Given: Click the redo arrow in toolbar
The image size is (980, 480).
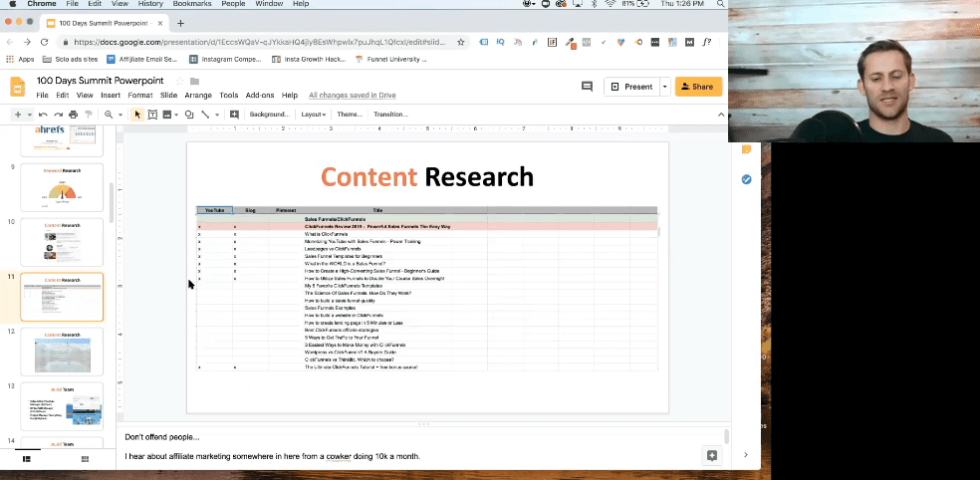Looking at the screenshot, I should (x=58, y=115).
